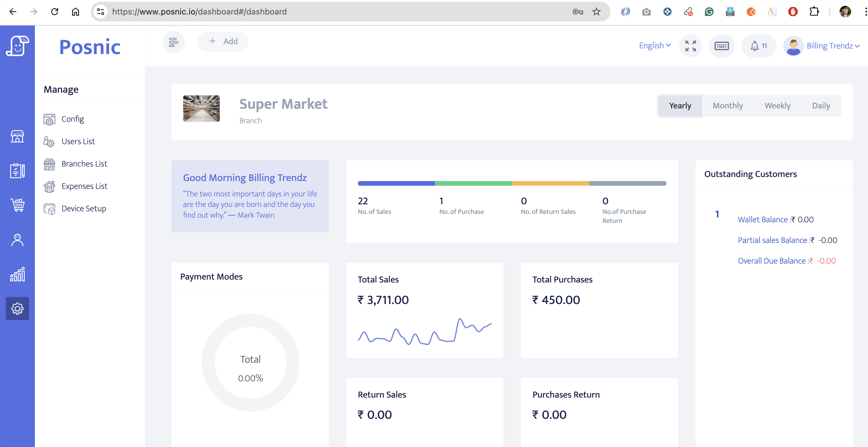Open the customer person sidebar icon

pos(17,240)
